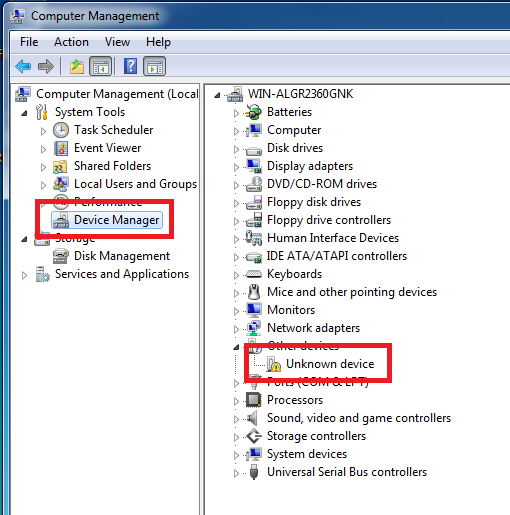Click the Disk Management icon
Image resolution: width=510 pixels, height=515 pixels.
[61, 256]
